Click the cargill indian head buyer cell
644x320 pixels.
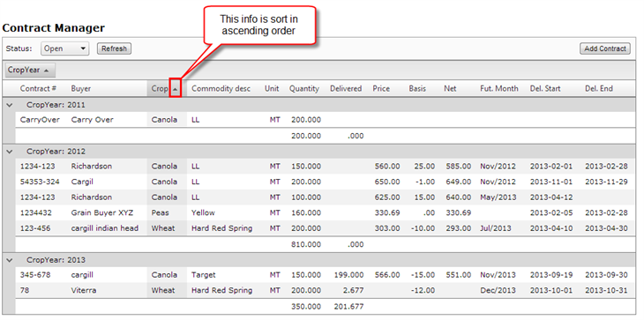[x=105, y=228]
